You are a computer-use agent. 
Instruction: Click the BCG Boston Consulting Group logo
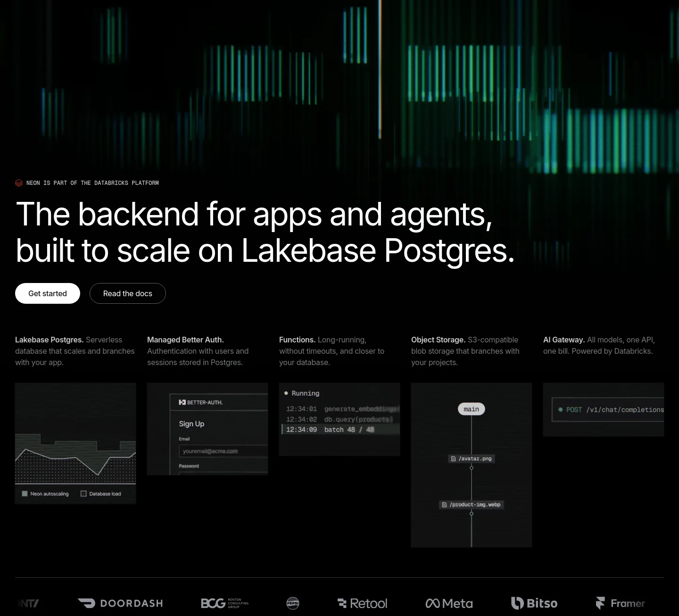coord(224,603)
